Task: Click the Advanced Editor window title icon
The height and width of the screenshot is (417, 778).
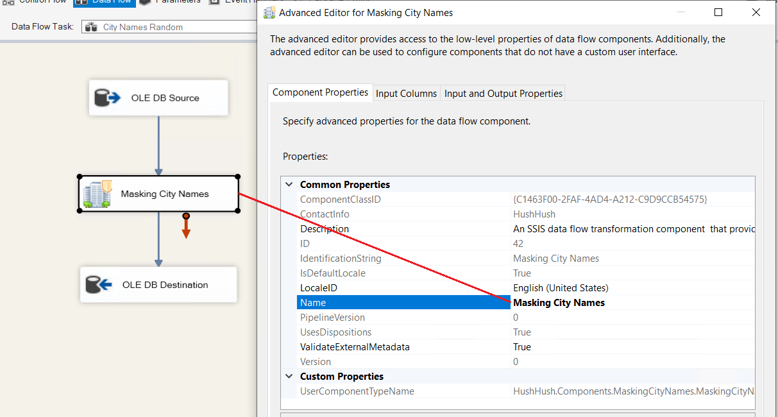Action: tap(269, 13)
